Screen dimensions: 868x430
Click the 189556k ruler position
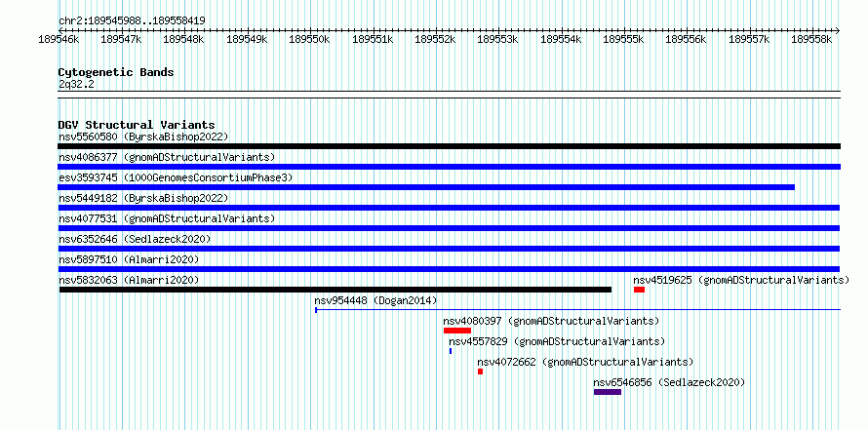point(686,39)
